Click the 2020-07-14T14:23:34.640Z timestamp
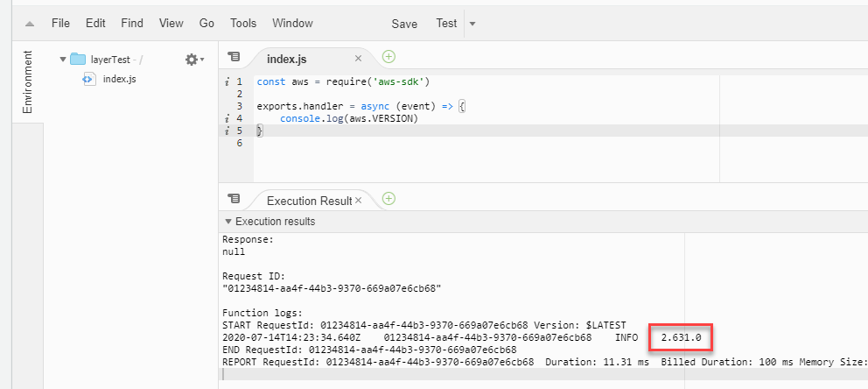This screenshot has height=389, width=868. 291,337
